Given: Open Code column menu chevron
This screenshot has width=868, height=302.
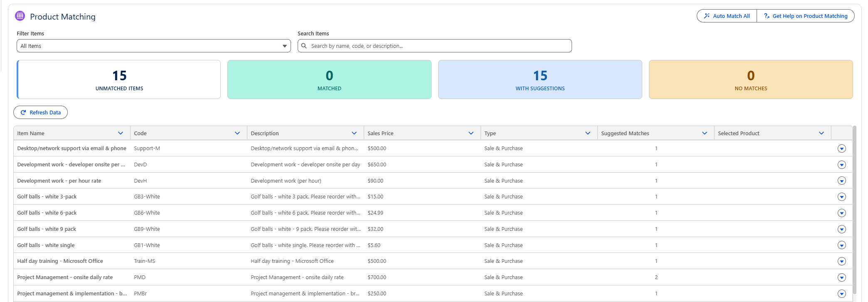Looking at the screenshot, I should [237, 133].
